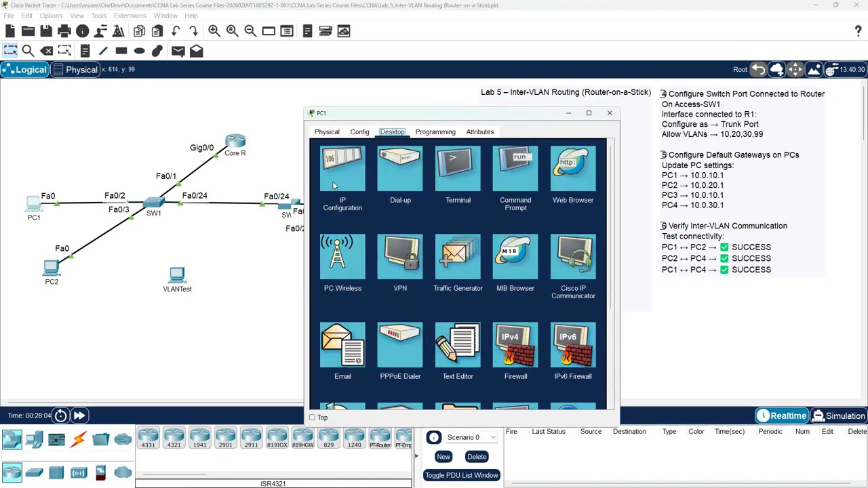Open the MIB Browser
This screenshot has height=488, width=868.
click(515, 263)
